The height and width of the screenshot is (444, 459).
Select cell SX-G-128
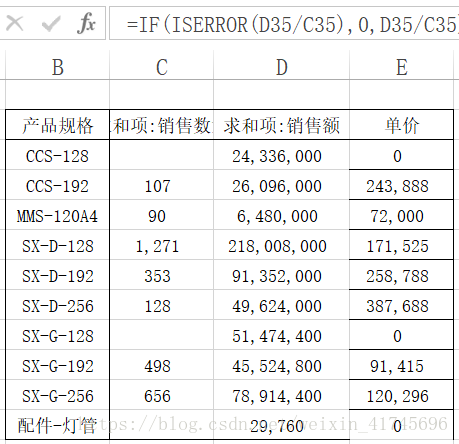point(57,335)
